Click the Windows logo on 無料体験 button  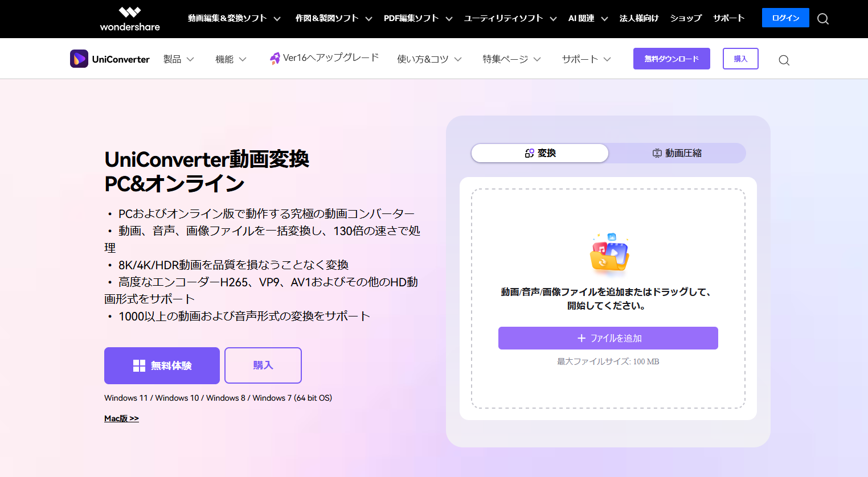(139, 365)
